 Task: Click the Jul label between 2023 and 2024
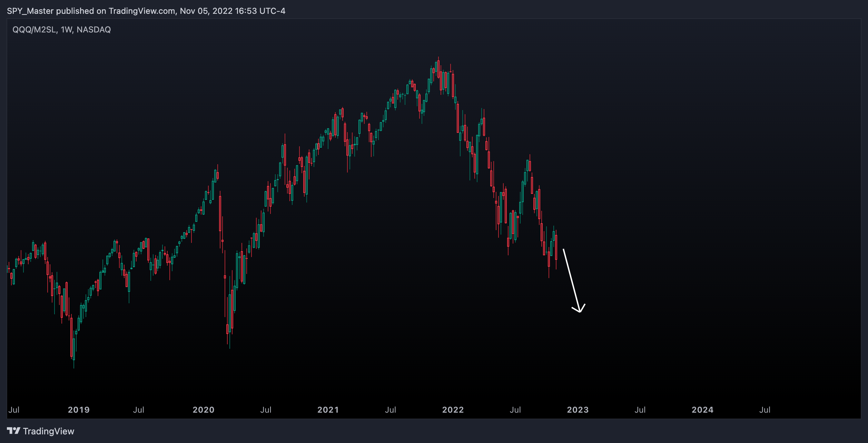click(640, 410)
